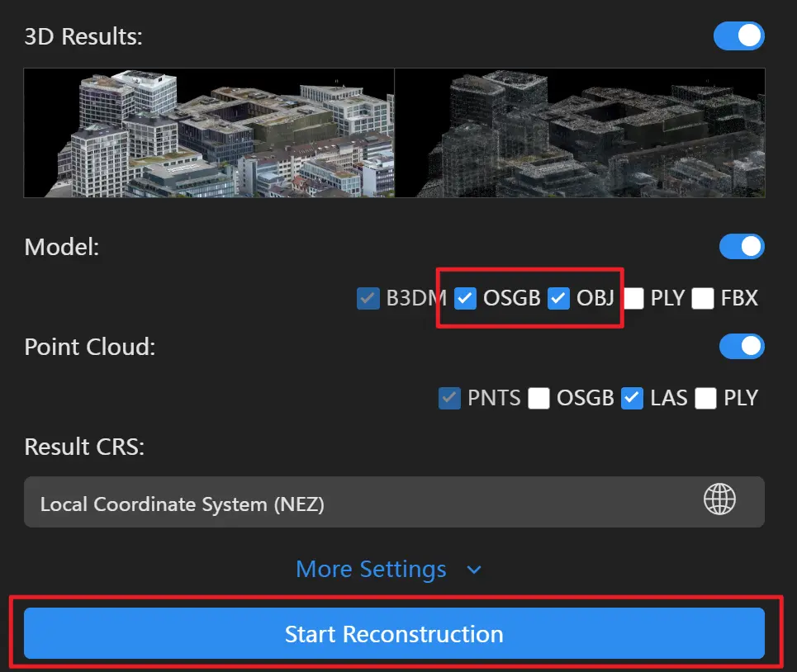This screenshot has width=797, height=672.
Task: Click Start Reconstruction button
Action: click(x=394, y=634)
